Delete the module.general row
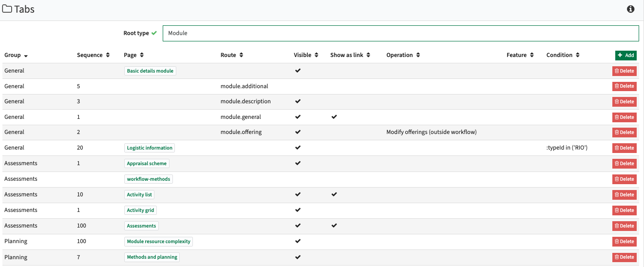The height and width of the screenshot is (267, 644). (x=625, y=117)
